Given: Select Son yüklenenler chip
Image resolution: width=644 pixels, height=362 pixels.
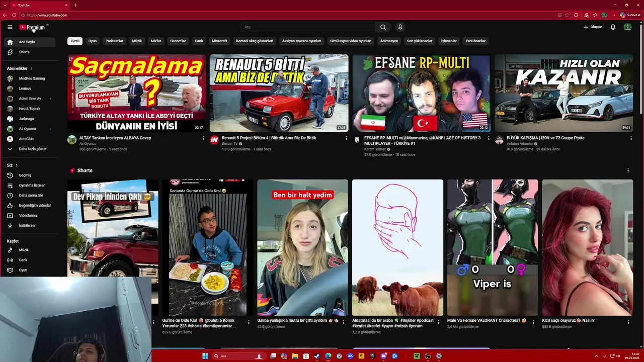Looking at the screenshot, I should (x=420, y=41).
